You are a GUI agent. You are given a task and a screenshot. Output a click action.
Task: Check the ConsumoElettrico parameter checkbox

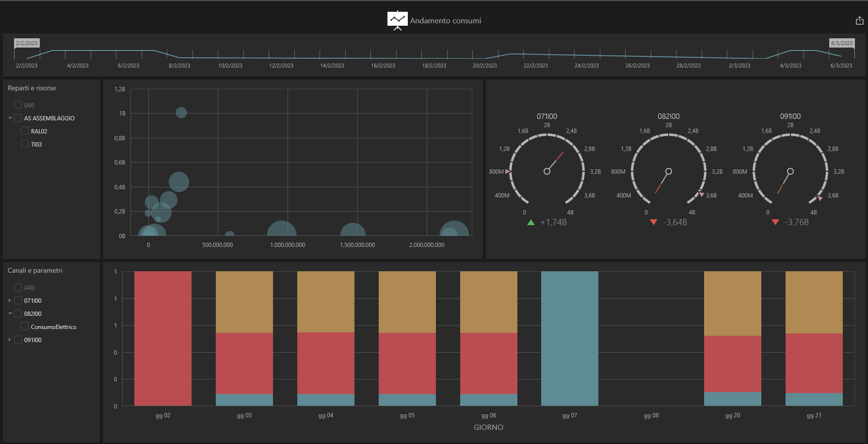click(x=25, y=326)
